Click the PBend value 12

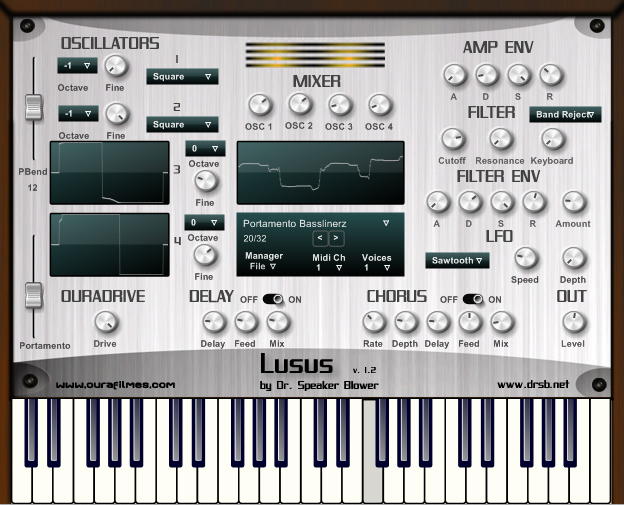pyautogui.click(x=32, y=187)
